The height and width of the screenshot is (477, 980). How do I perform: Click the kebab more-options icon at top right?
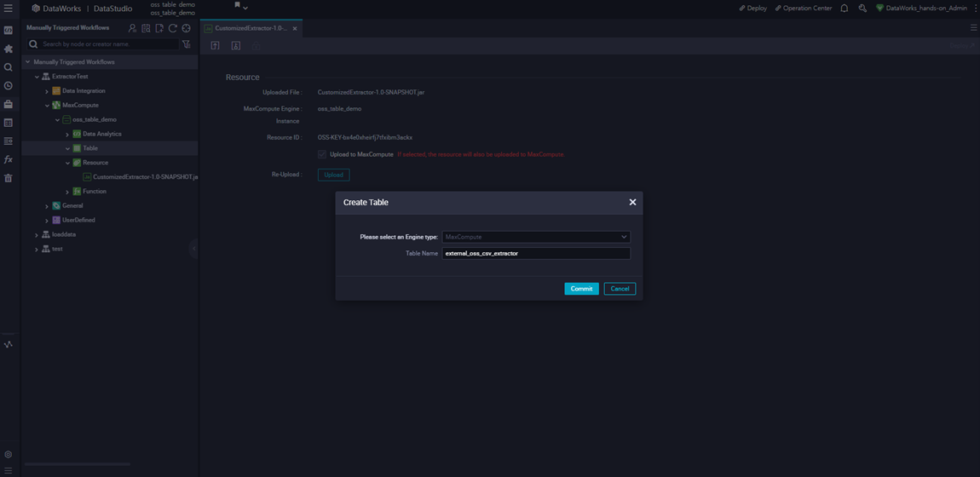[x=975, y=9]
